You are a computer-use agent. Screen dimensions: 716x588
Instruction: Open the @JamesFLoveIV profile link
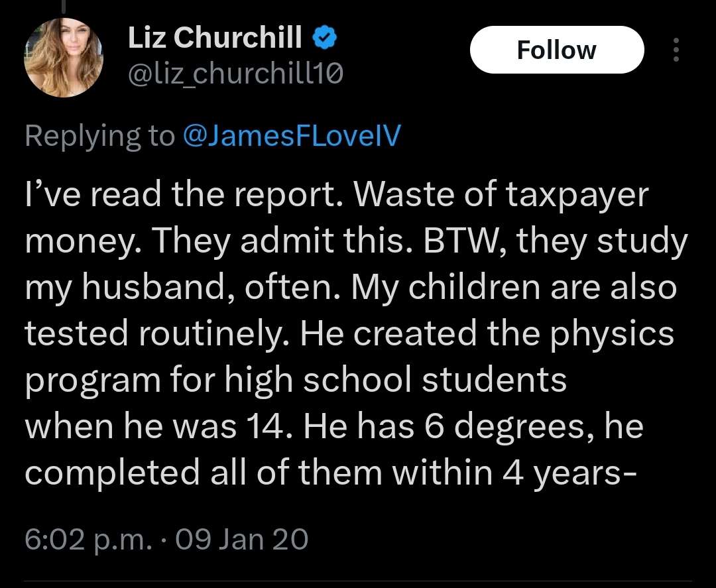291,136
